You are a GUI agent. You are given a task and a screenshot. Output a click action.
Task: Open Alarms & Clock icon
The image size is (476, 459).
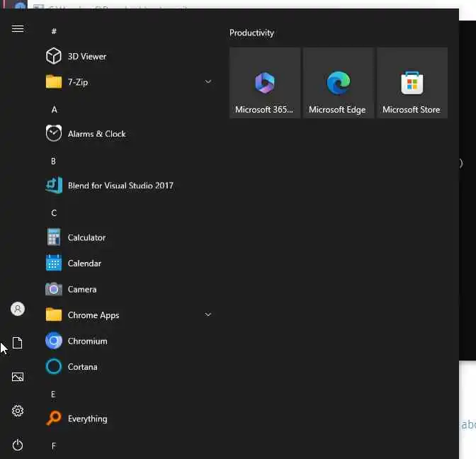54,133
